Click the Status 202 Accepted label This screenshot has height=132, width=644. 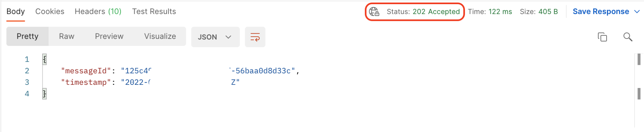tap(423, 12)
